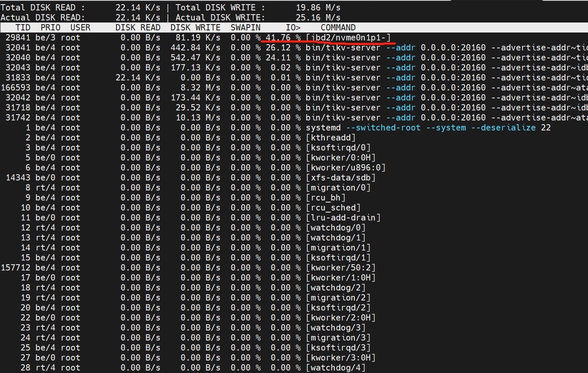
Task: Click Actual DISK WRITE 25.16 M/s value
Action: pyautogui.click(x=318, y=18)
